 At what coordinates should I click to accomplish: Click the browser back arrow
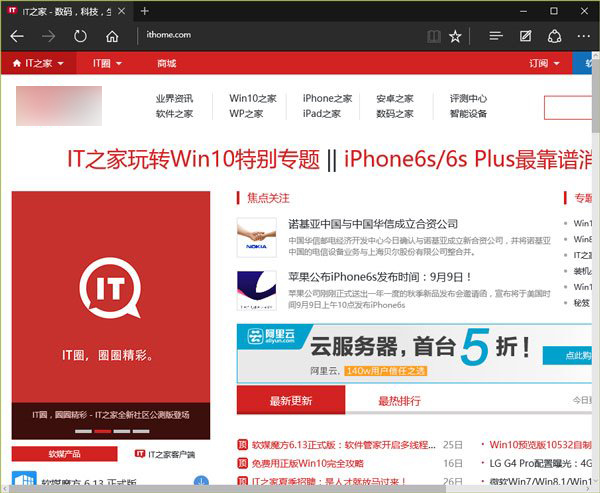17,36
